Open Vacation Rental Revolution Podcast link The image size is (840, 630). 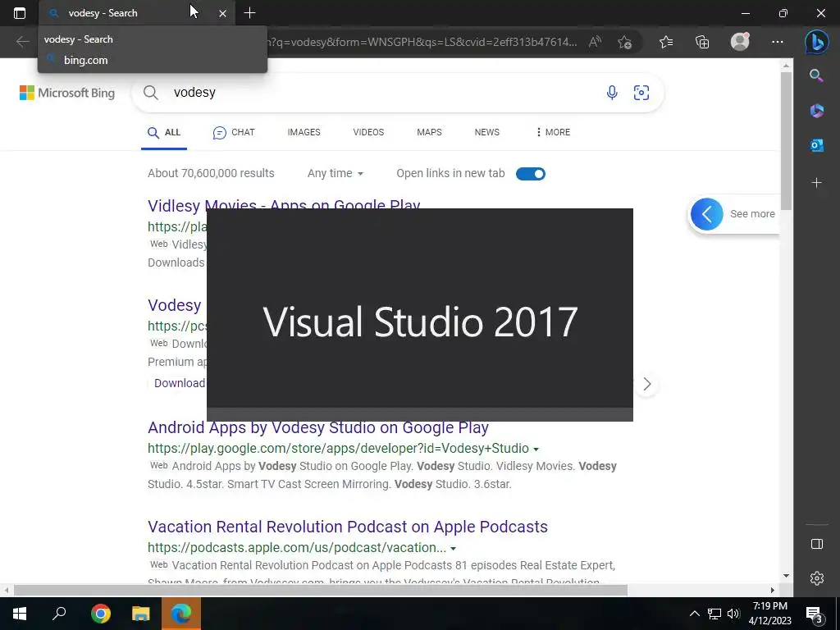348,527
